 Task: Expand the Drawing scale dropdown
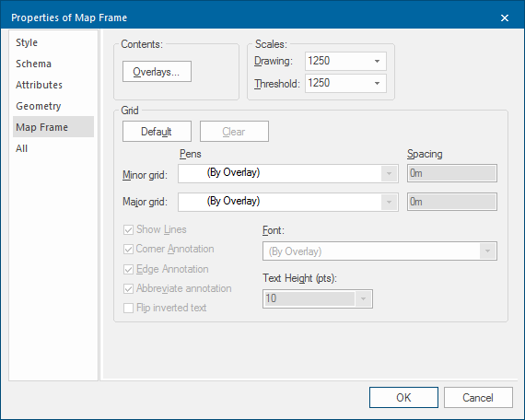377,61
